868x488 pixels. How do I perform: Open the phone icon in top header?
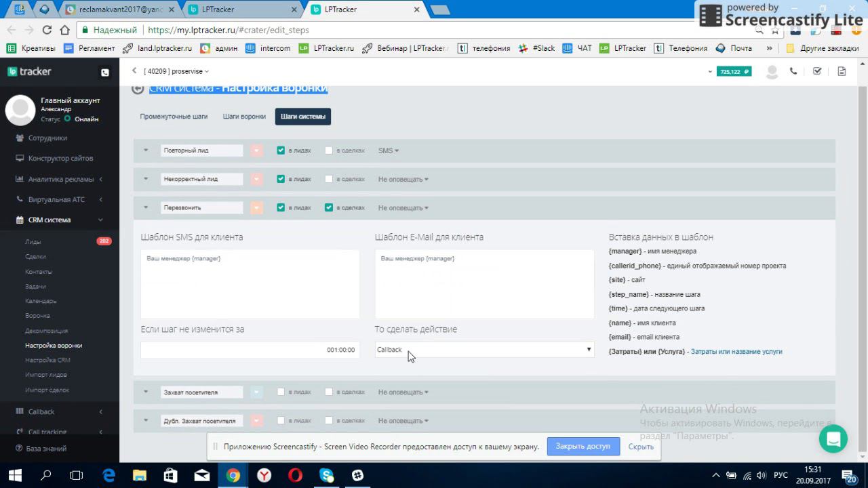point(793,71)
